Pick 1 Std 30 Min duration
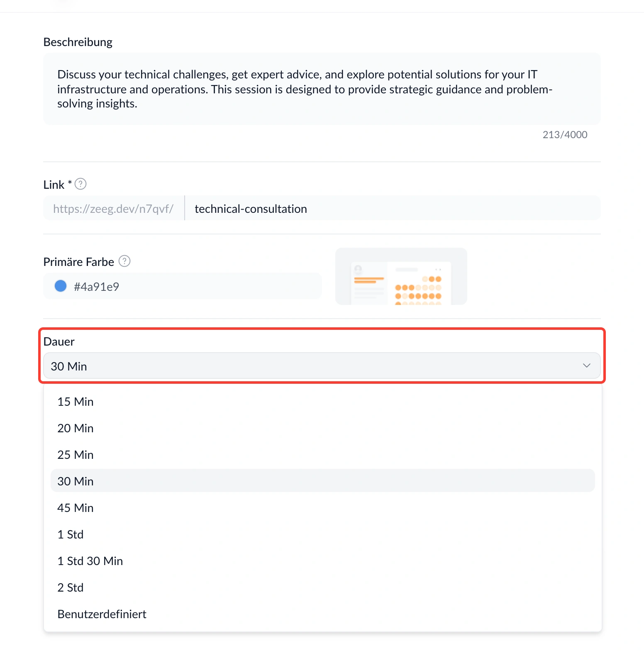 (322, 561)
